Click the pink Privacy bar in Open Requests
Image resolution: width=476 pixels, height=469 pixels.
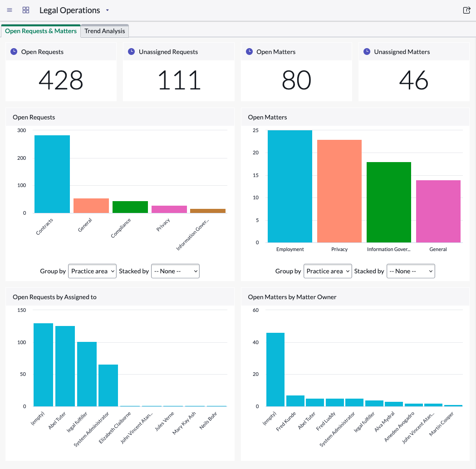point(169,209)
